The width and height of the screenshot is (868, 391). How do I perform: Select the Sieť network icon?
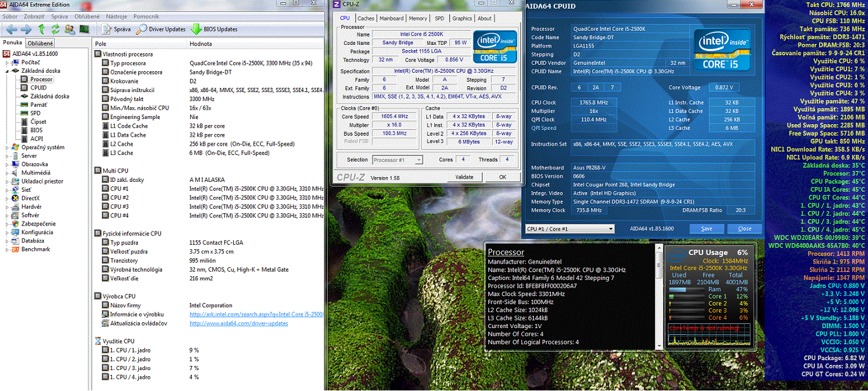click(16, 190)
